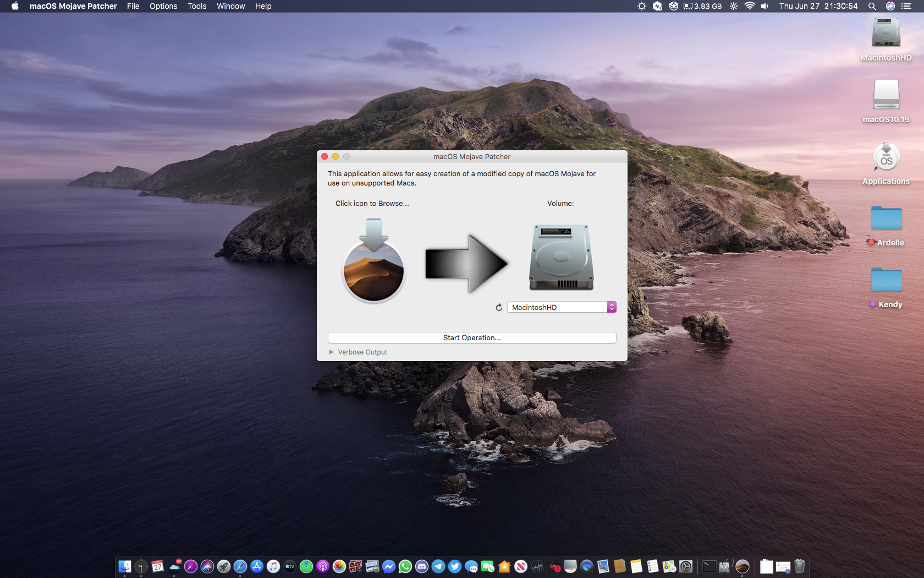Open the MacintoshHD volume dropdown

(561, 307)
